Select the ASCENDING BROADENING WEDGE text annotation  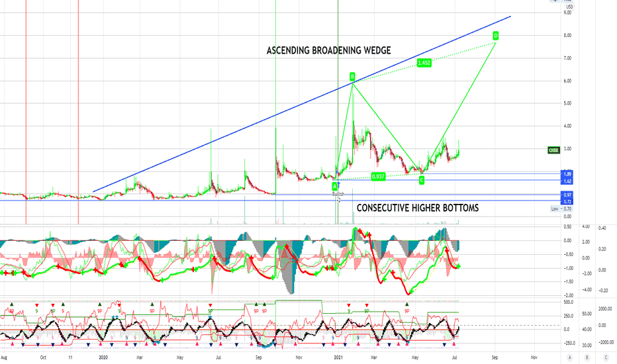coord(329,50)
